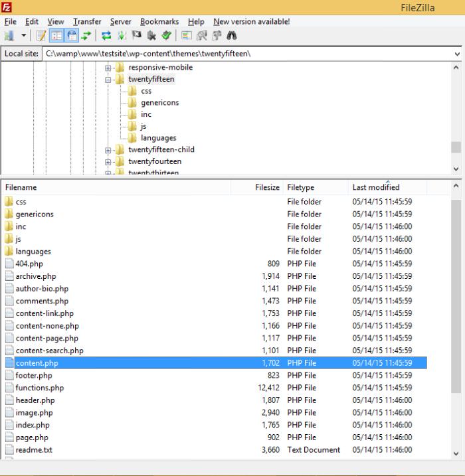Open Local site path dropdown
The width and height of the screenshot is (465, 476).
click(457, 54)
